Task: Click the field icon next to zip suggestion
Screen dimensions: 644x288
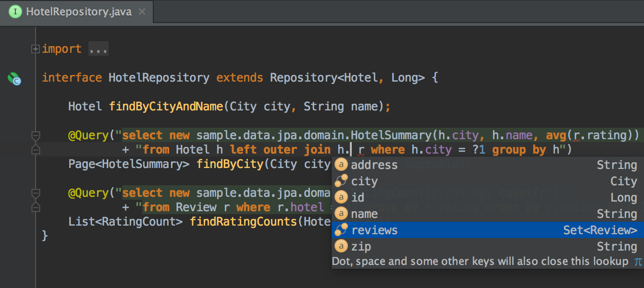Action: click(341, 246)
